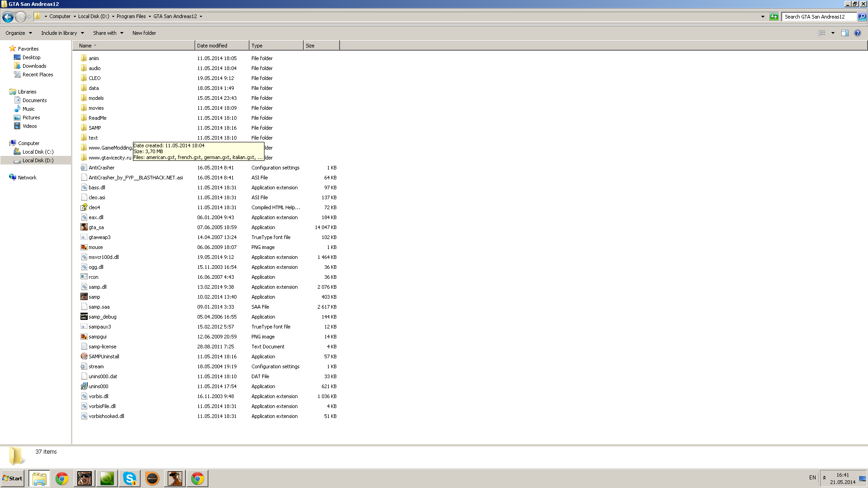Select the SAMP folder icon
Screen dimensions: 868x488
(x=84, y=127)
